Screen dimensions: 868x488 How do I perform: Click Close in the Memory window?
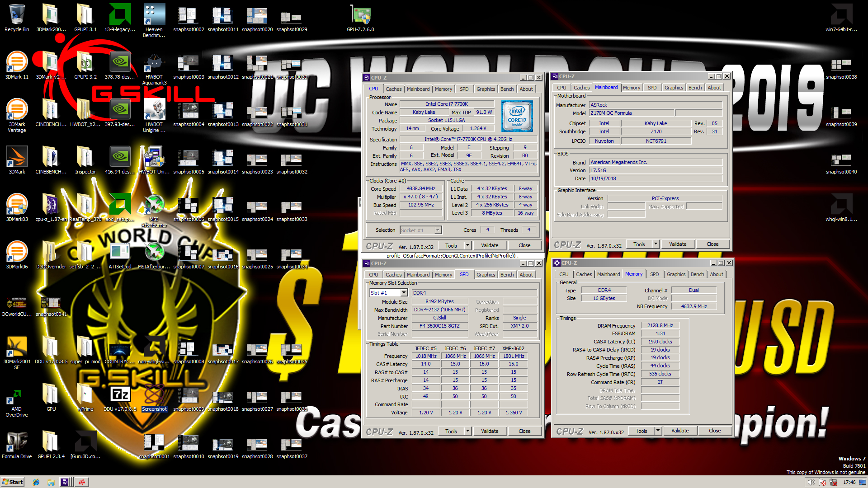[715, 431]
